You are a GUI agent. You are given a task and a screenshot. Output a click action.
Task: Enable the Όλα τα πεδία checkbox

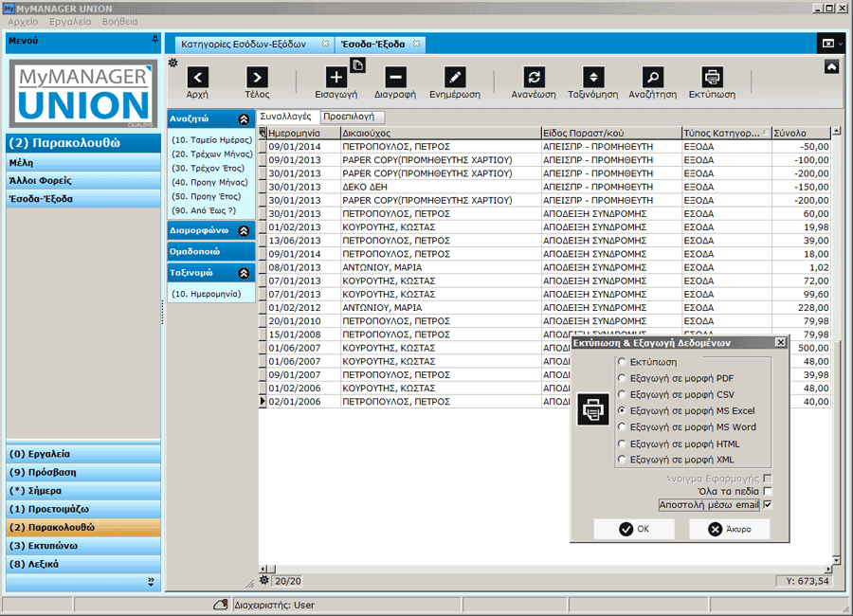point(768,492)
